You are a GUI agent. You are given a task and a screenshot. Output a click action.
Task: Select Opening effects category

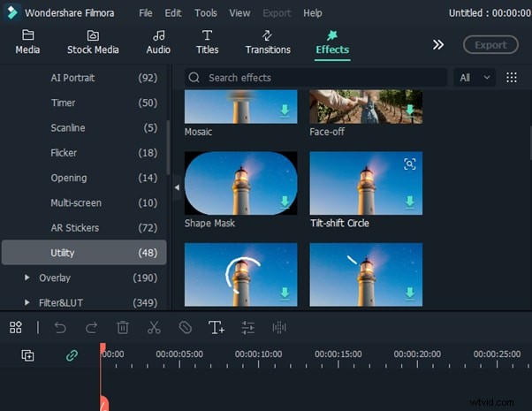point(84,178)
